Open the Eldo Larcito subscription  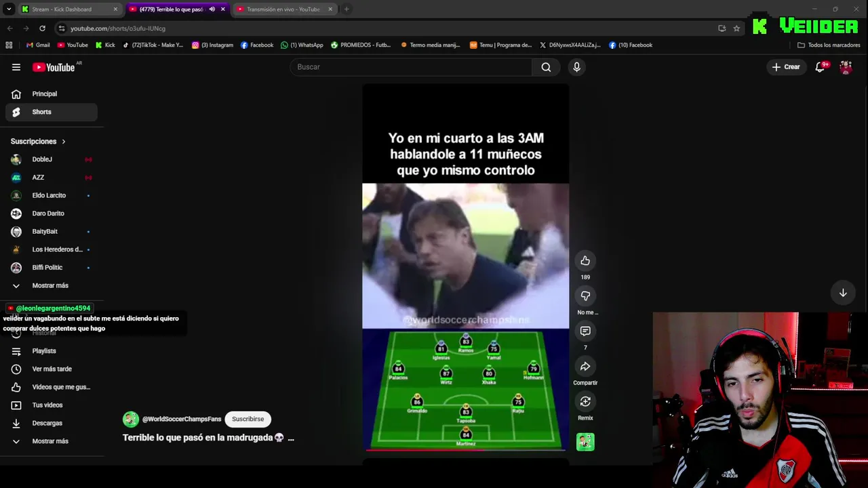(x=52, y=195)
